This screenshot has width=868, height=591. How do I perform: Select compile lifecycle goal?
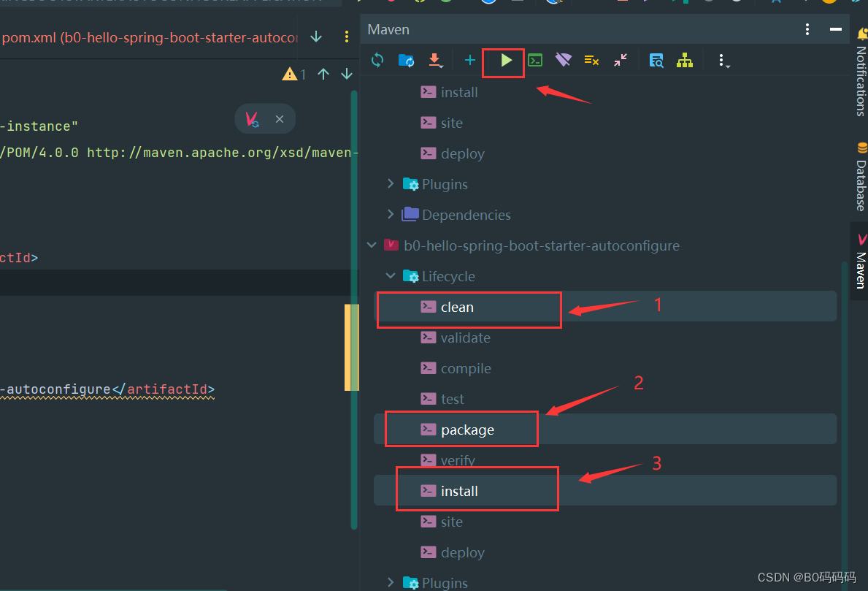coord(605,367)
